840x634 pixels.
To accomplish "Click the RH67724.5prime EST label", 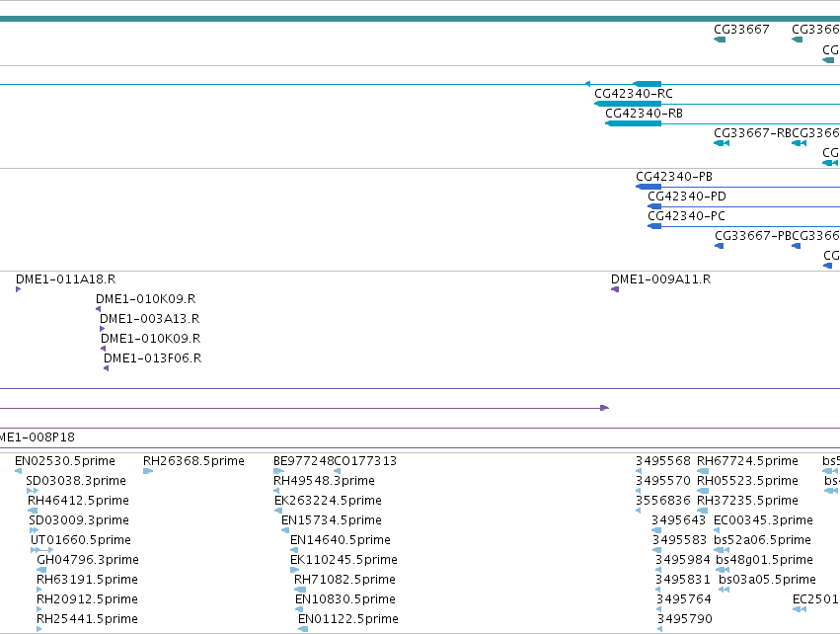I will tap(747, 461).
